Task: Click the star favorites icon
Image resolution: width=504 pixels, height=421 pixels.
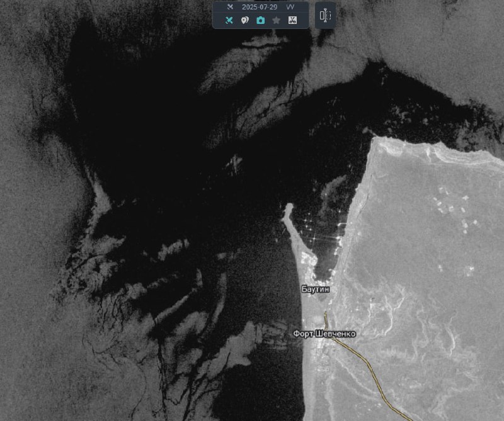Action: pyautogui.click(x=276, y=21)
